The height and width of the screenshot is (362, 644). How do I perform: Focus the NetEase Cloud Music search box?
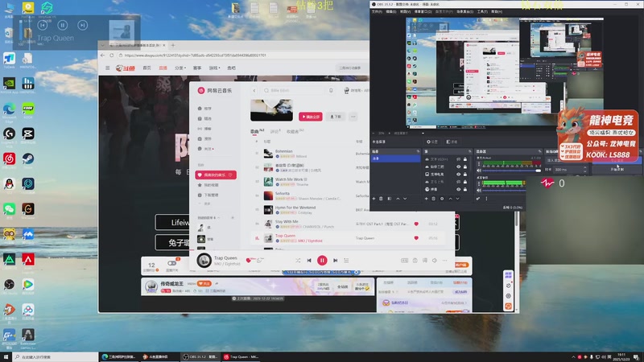(295, 90)
